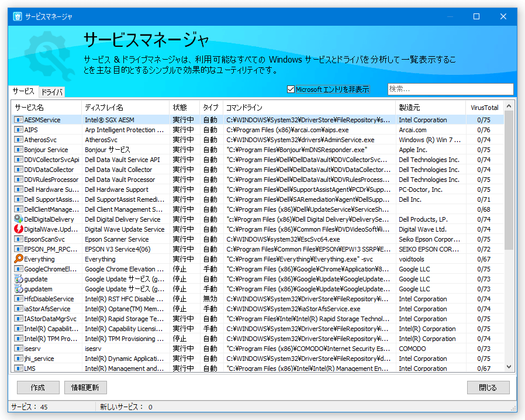Click the DellDigitalDelivery gear icon

18,219
